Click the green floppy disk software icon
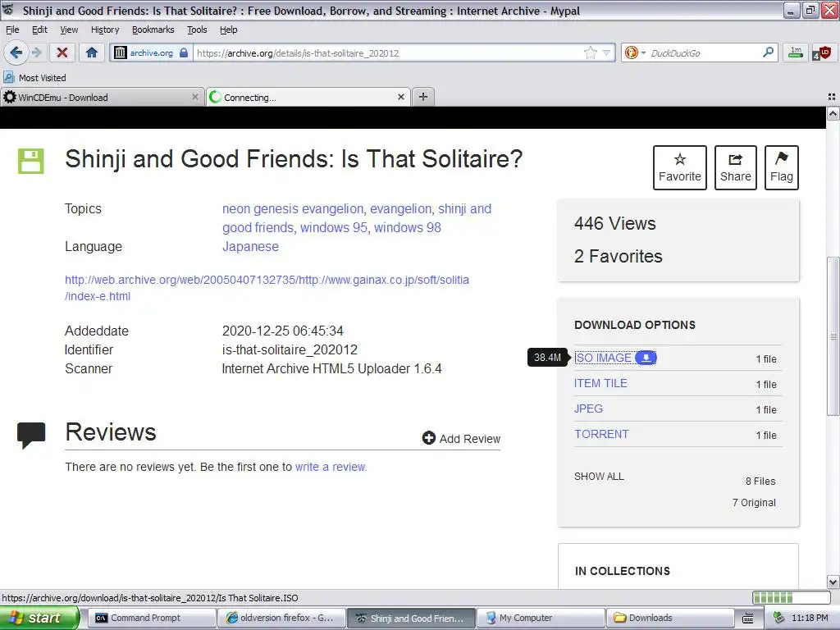The height and width of the screenshot is (630, 840). [30, 161]
